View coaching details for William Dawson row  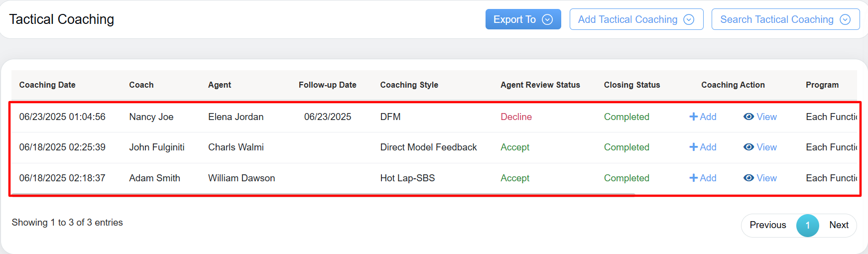tap(760, 178)
